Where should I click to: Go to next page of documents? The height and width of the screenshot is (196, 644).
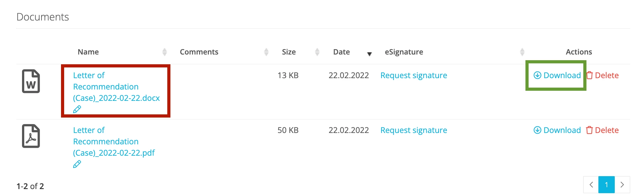coord(622,185)
